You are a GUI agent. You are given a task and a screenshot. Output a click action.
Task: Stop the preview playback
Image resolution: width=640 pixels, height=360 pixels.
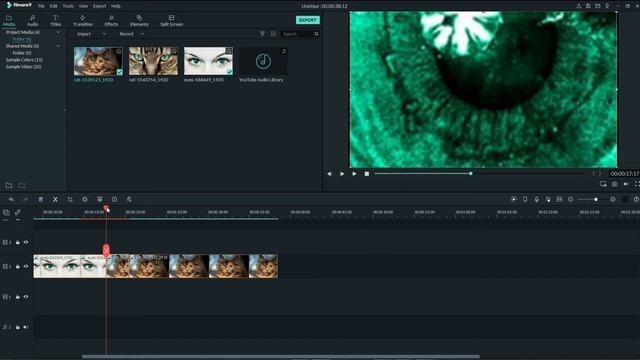(367, 174)
